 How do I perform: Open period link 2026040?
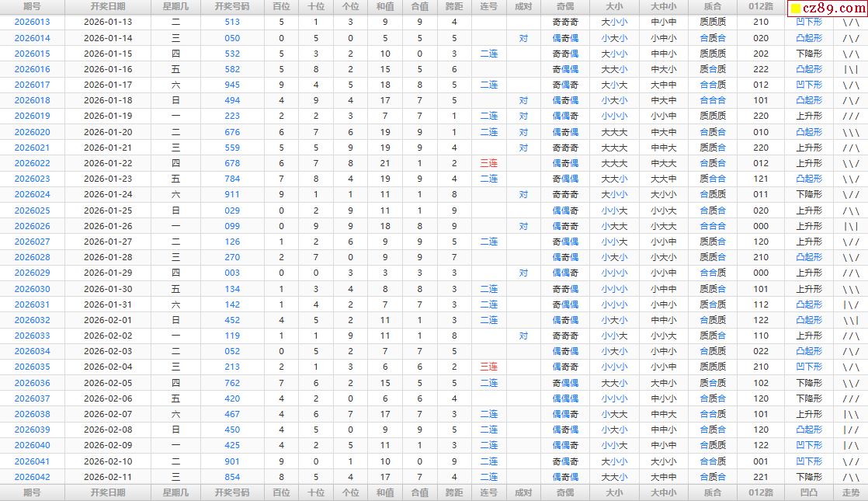(32, 446)
